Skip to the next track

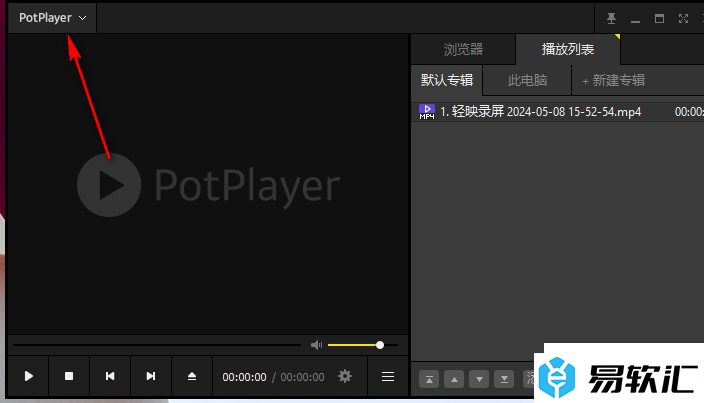151,376
